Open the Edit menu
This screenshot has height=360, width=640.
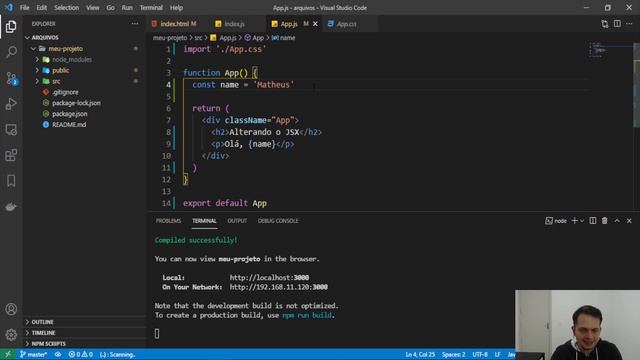tap(42, 8)
